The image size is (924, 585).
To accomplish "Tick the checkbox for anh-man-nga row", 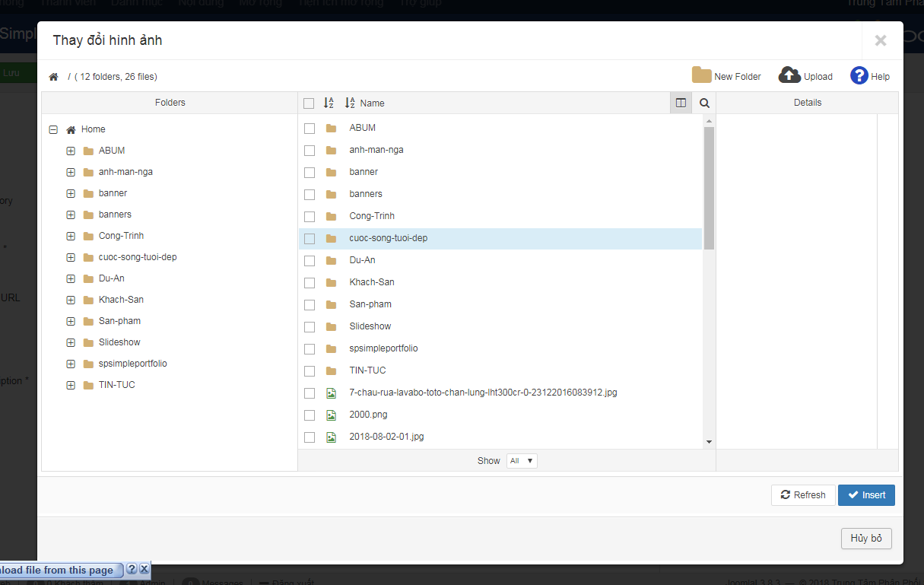I will 310,151.
